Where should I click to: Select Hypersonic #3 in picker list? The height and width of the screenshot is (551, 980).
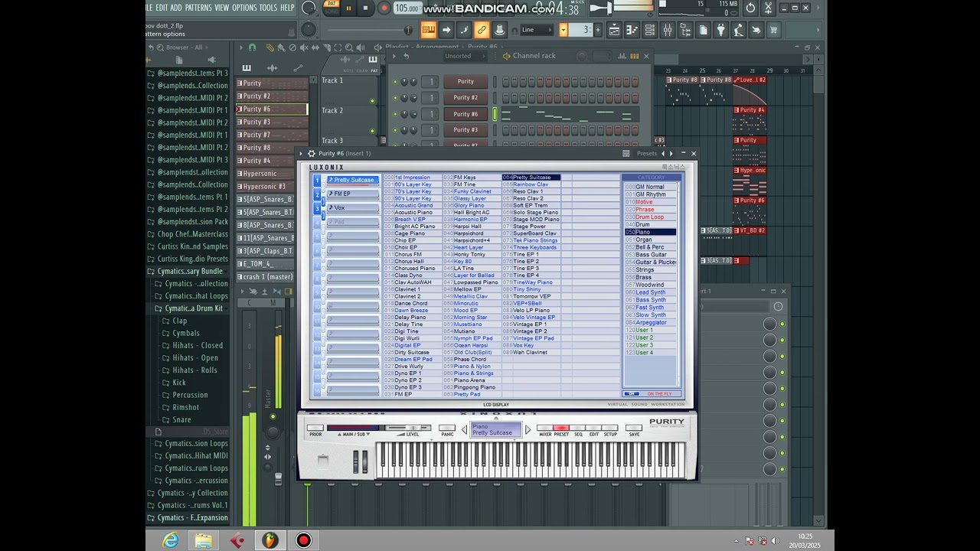point(271,186)
